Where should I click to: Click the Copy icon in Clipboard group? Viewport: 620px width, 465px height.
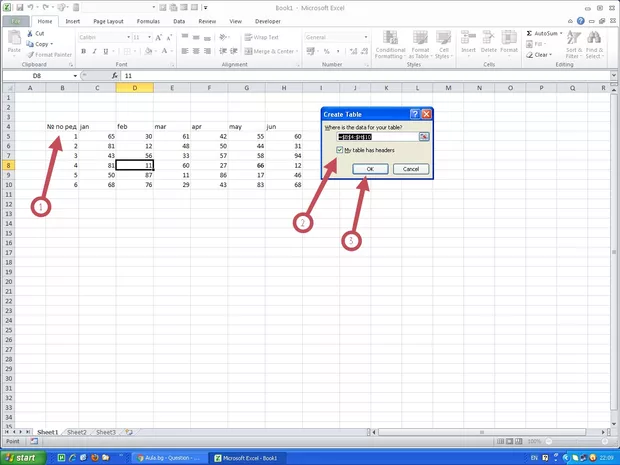point(30,44)
